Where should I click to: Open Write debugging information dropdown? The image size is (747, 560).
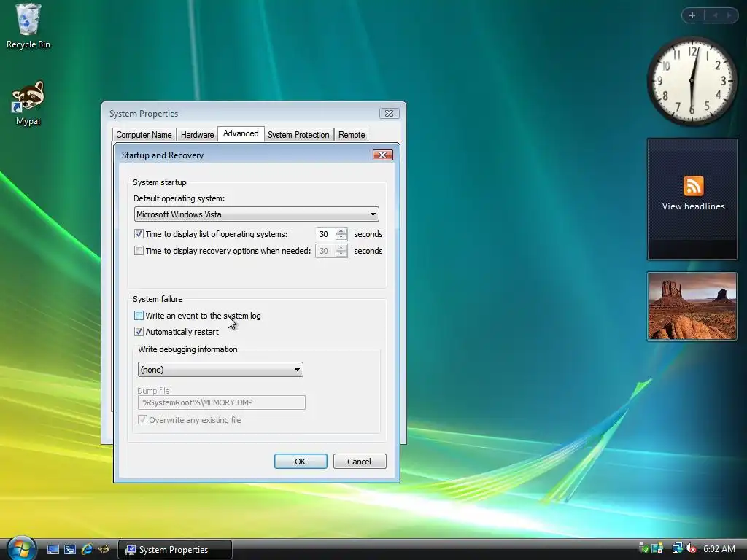click(x=220, y=370)
